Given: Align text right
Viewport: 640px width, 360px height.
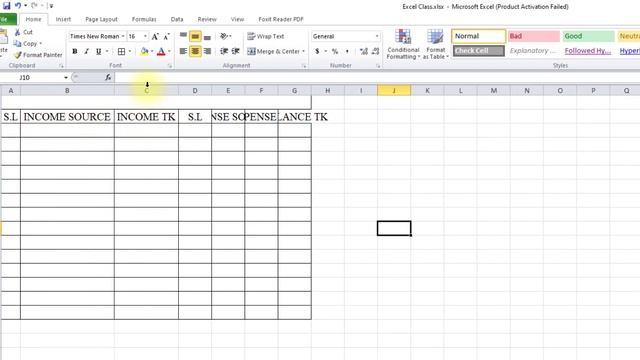Looking at the screenshot, I should 207,51.
